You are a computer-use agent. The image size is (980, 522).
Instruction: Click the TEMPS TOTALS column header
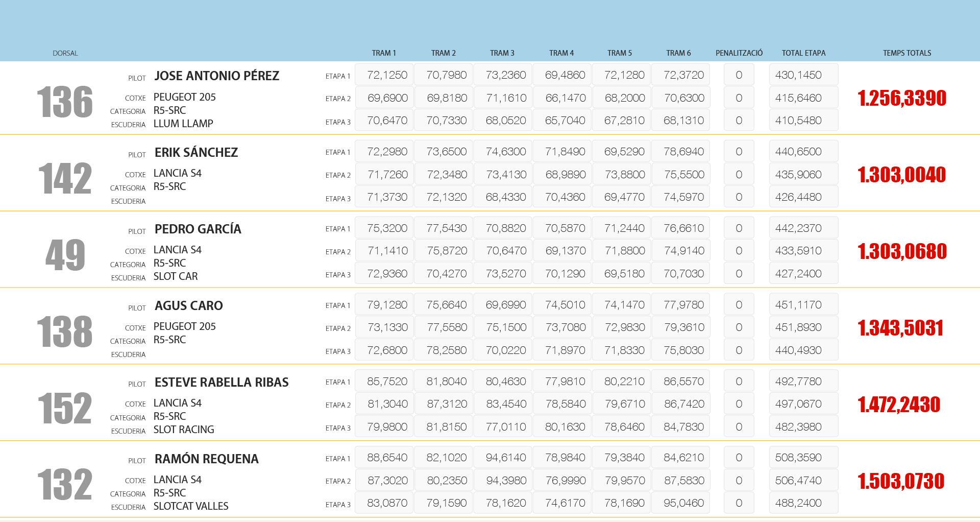(x=906, y=53)
